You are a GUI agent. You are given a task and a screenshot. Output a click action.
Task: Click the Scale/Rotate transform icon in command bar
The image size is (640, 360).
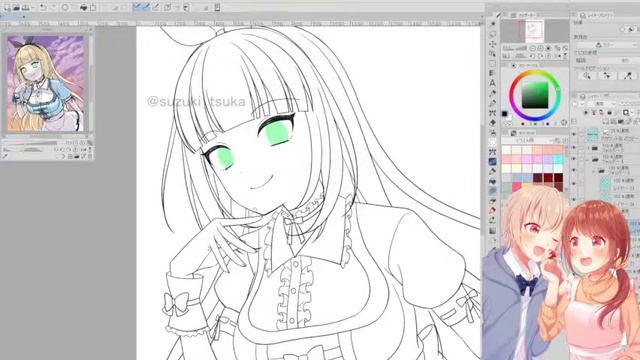pos(93,7)
